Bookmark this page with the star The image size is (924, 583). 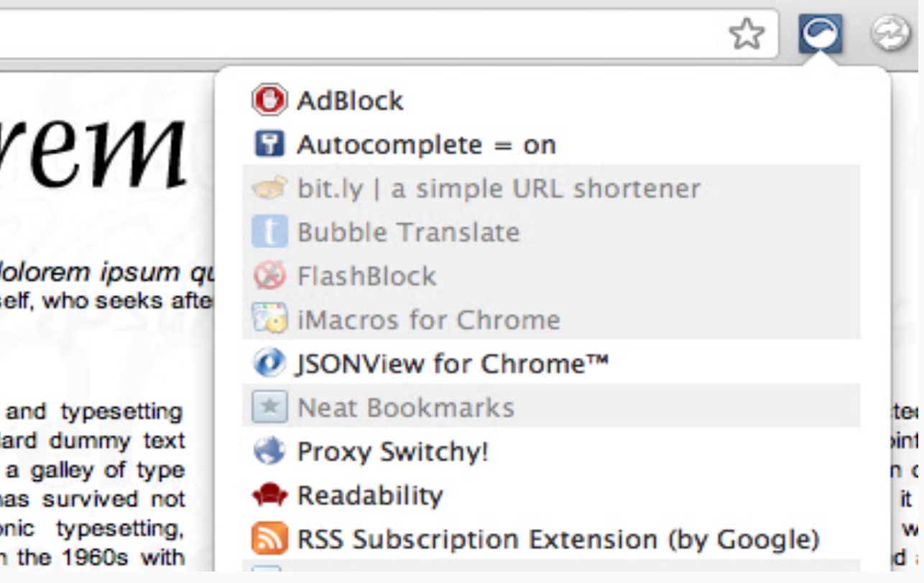pos(747,34)
